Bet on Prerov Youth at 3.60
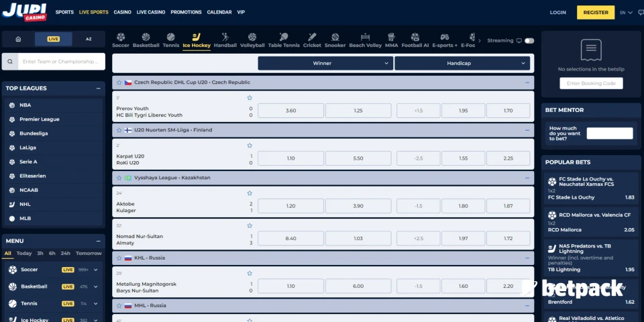The image size is (644, 322). tap(290, 111)
